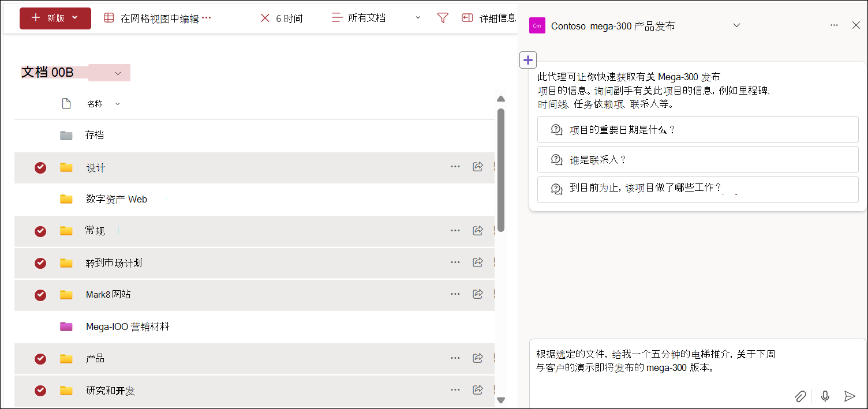This screenshot has width=868, height=409.
Task: Open the 详细信息 pane icon
Action: (x=467, y=18)
